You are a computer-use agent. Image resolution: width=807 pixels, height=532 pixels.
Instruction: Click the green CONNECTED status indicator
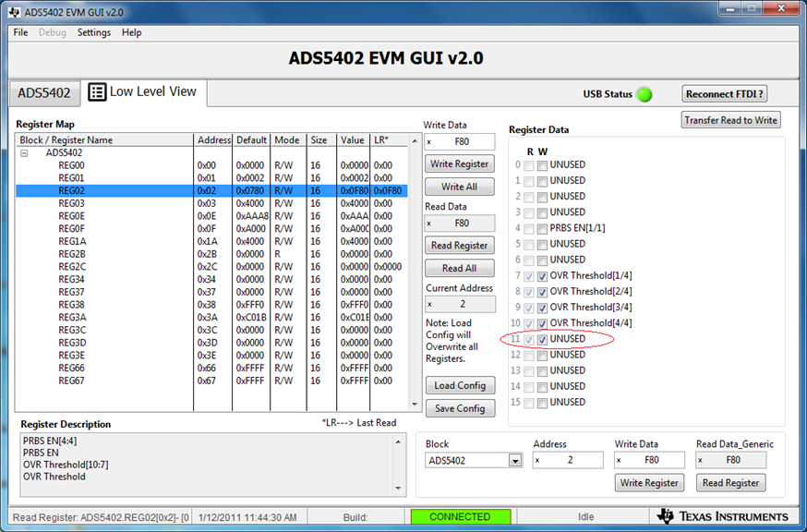tap(460, 516)
